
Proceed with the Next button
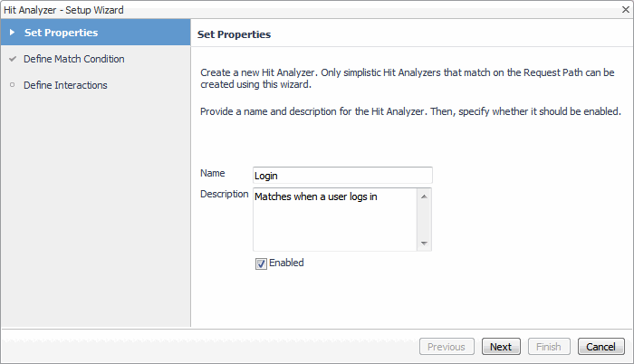tap(501, 347)
